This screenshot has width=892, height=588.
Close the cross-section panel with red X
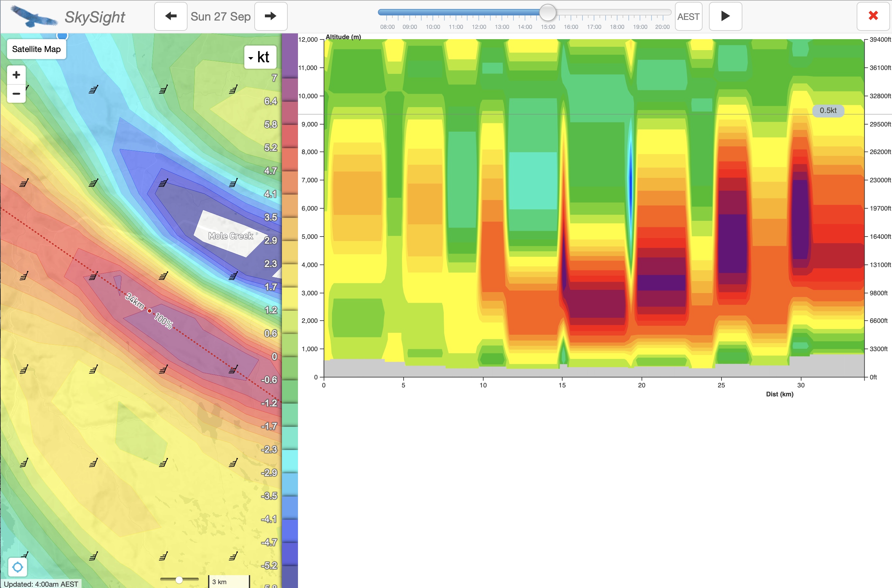873,16
